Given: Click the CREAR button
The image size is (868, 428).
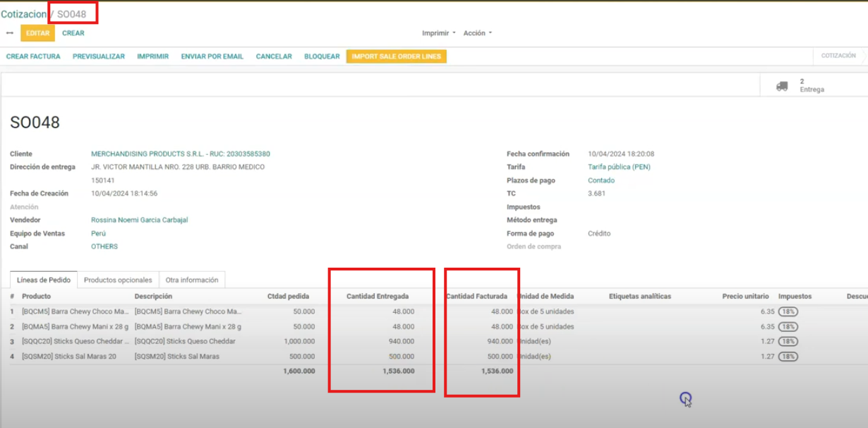Looking at the screenshot, I should (73, 33).
